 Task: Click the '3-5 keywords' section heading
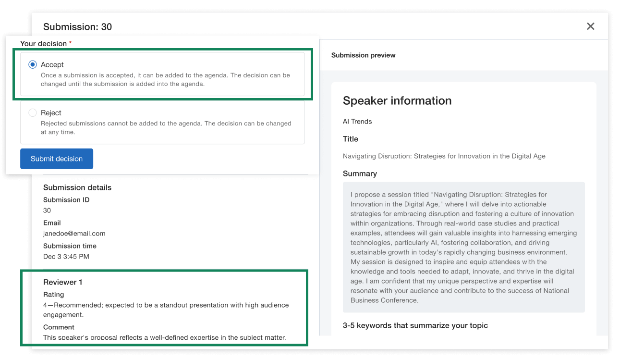[x=415, y=325]
